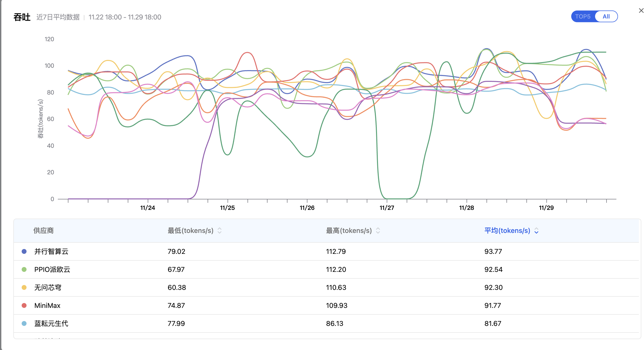Image resolution: width=644 pixels, height=350 pixels.
Task: Switch to the TOP5 view toggle
Action: (x=582, y=17)
